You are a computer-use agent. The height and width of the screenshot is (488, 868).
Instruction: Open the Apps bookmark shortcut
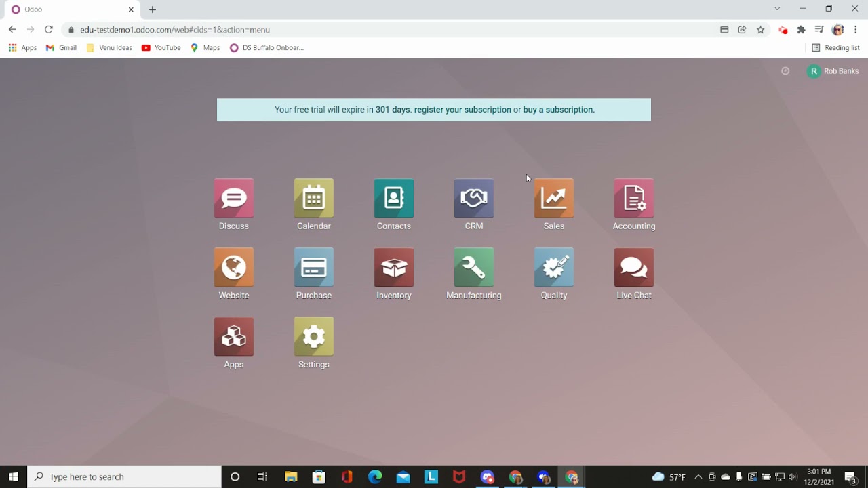pyautogui.click(x=22, y=48)
